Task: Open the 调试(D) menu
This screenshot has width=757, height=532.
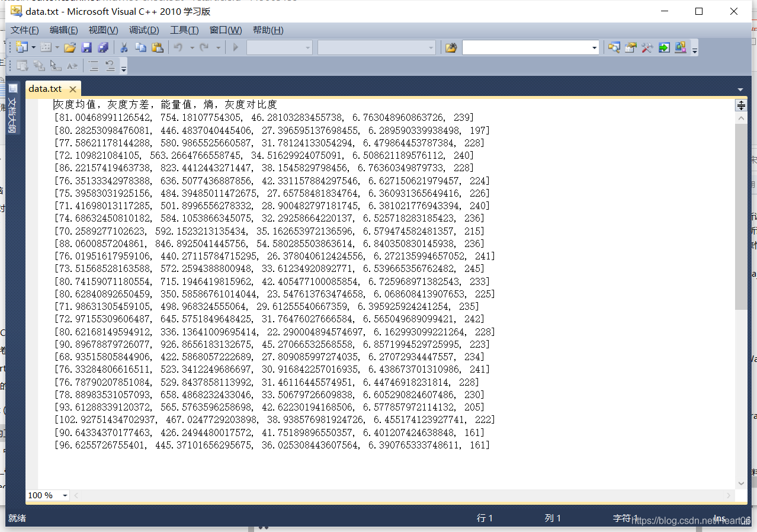Action: point(144,30)
